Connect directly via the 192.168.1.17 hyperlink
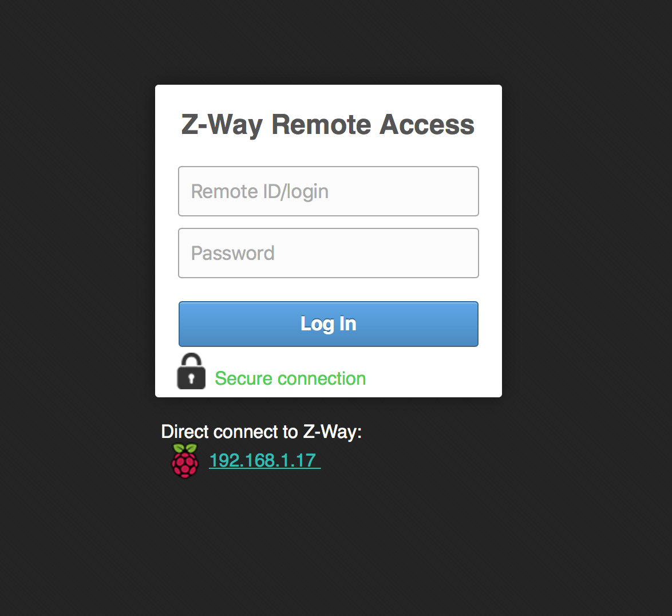672x616 pixels. (x=263, y=460)
